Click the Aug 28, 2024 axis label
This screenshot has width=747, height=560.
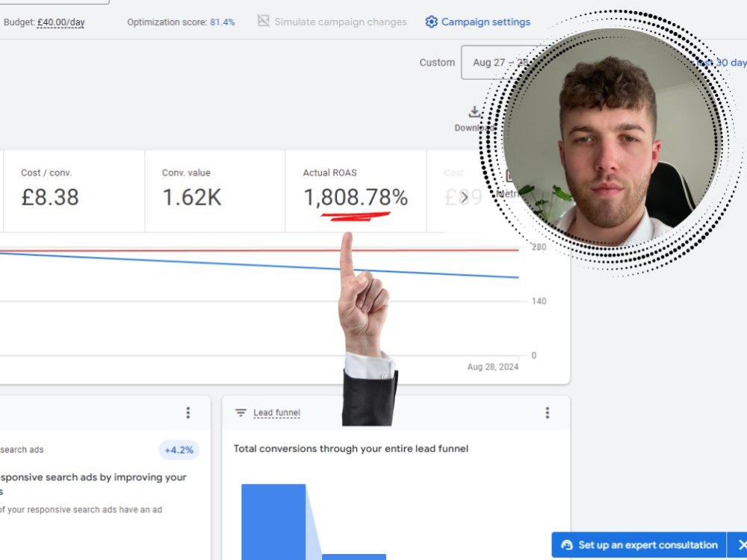[x=492, y=367]
